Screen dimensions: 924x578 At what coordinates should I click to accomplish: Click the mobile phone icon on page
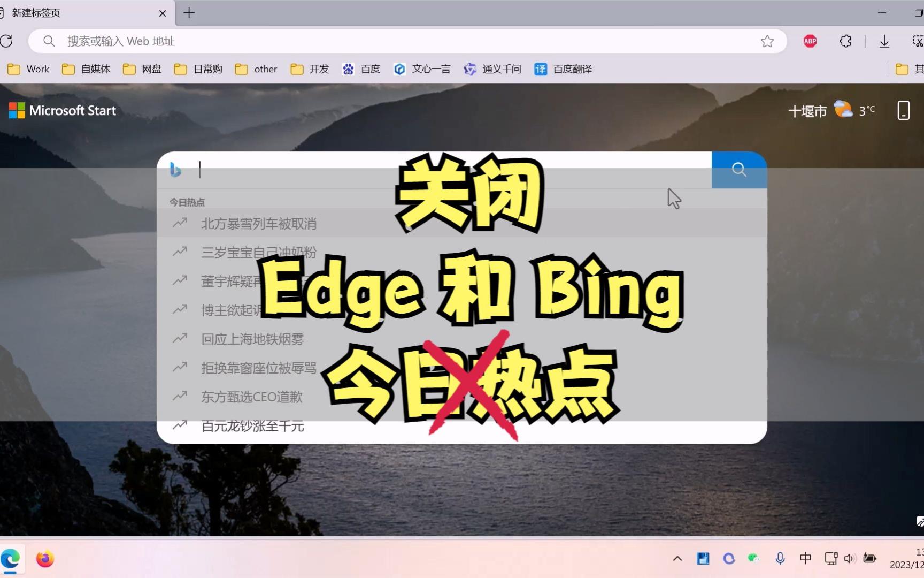tap(903, 110)
